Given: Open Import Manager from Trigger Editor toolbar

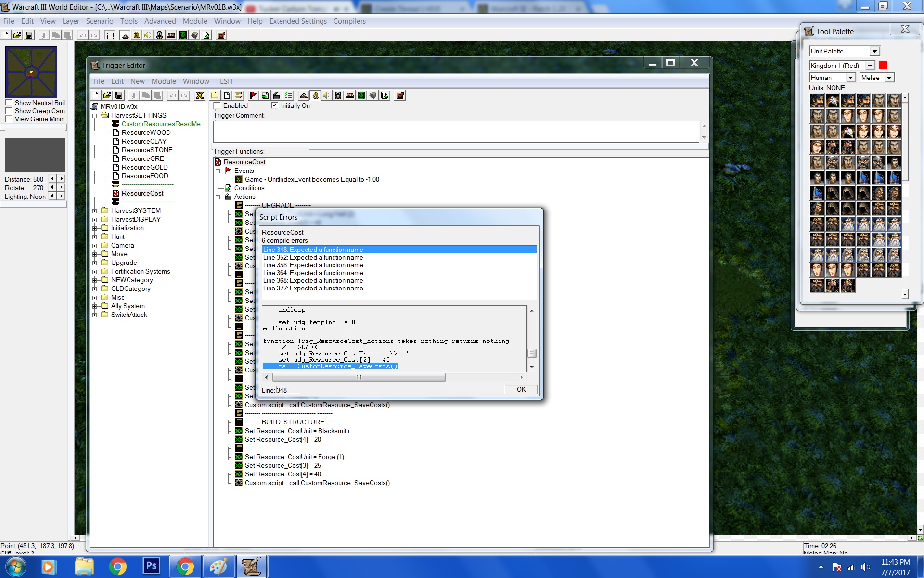Looking at the screenshot, I should [385, 95].
